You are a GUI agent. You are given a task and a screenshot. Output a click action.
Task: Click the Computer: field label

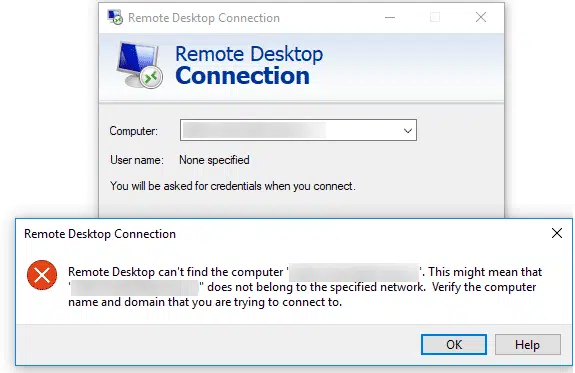pos(133,131)
